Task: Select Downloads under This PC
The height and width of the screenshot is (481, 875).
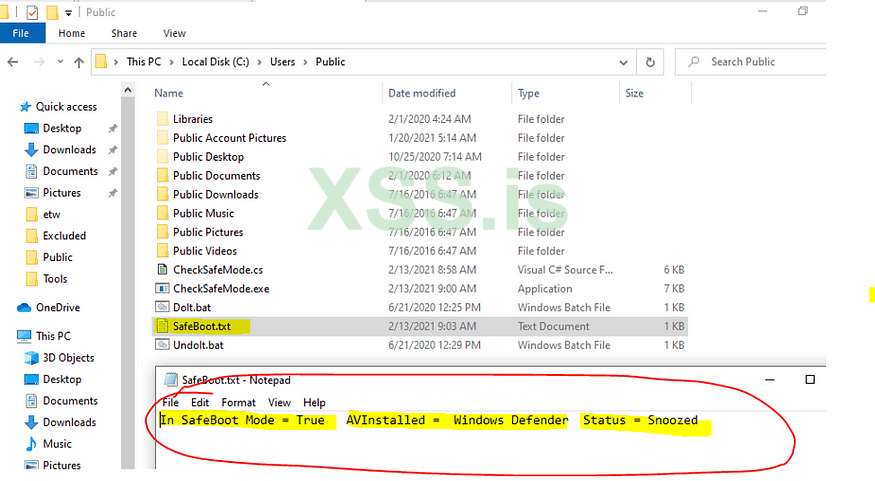Action: click(x=69, y=422)
